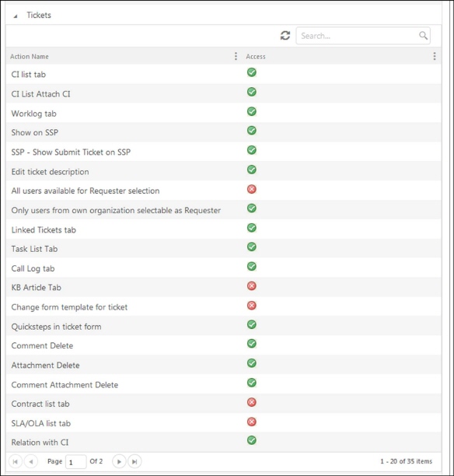This screenshot has height=476, width=454.
Task: Toggle access for SLA/OLA list tab
Action: pyautogui.click(x=252, y=422)
